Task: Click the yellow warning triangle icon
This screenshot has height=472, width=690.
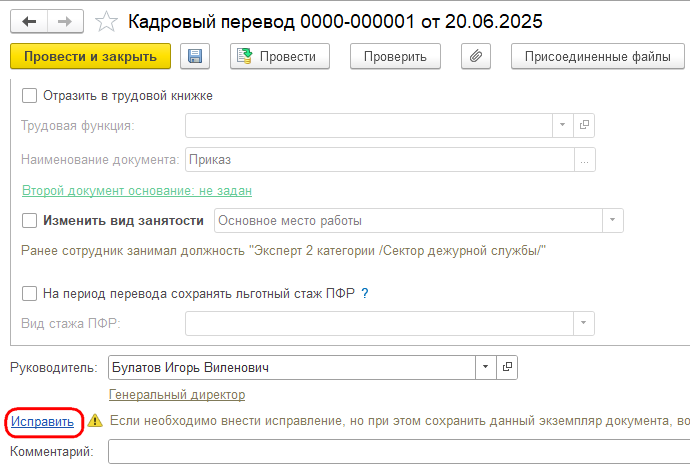Action: click(x=95, y=421)
